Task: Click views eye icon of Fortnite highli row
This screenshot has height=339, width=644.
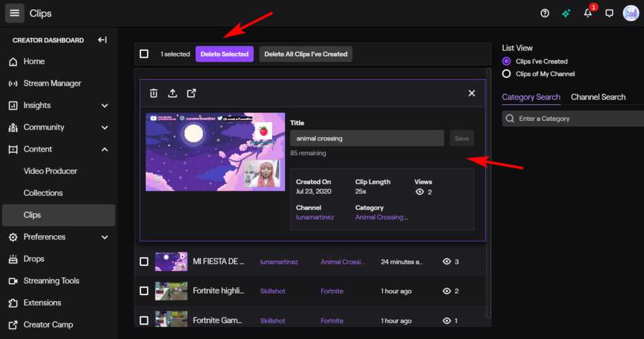Action: (x=447, y=291)
